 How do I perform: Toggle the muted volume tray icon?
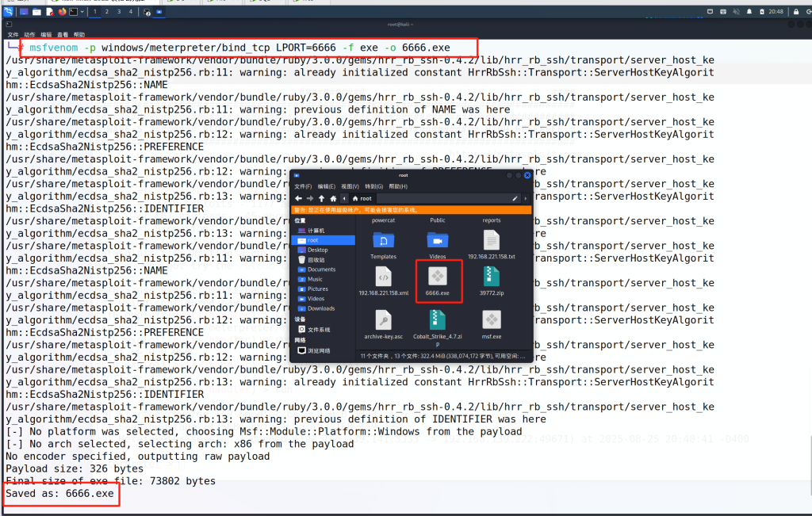736,11
